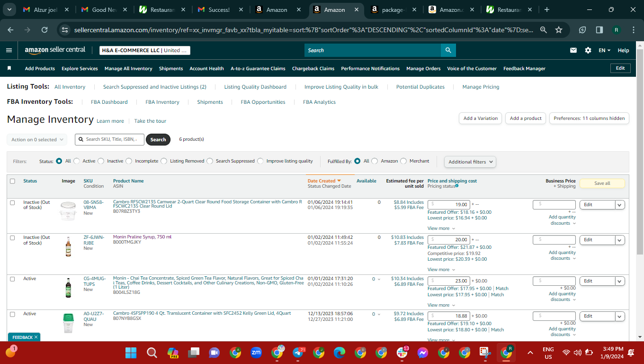Open the Additional filters dropdown
644x364 pixels.
[x=470, y=162]
